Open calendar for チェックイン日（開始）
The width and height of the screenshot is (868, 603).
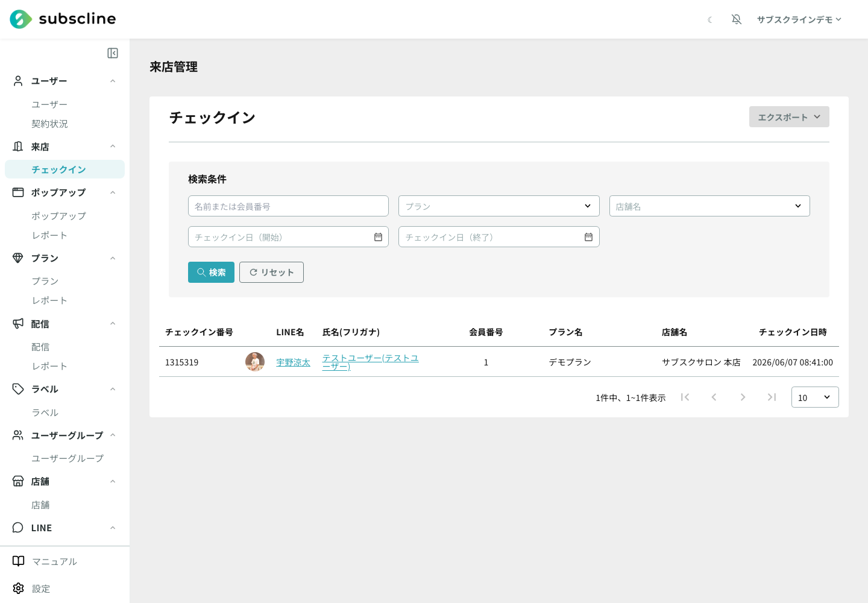(x=378, y=237)
